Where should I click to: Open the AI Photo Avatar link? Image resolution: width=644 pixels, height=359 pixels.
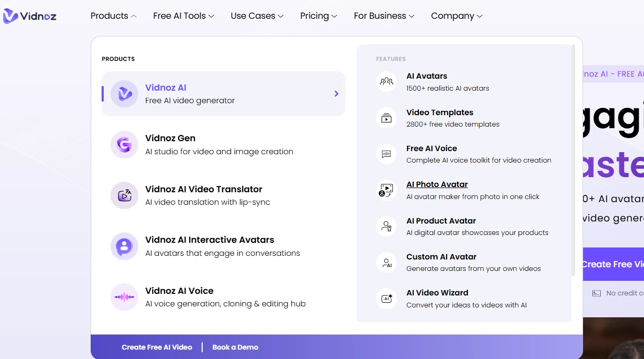point(437,184)
